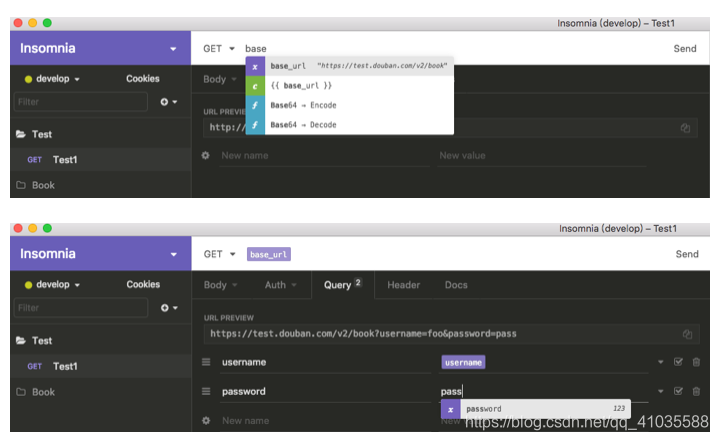
Task: Click the password value field containing pass
Action: (545, 391)
